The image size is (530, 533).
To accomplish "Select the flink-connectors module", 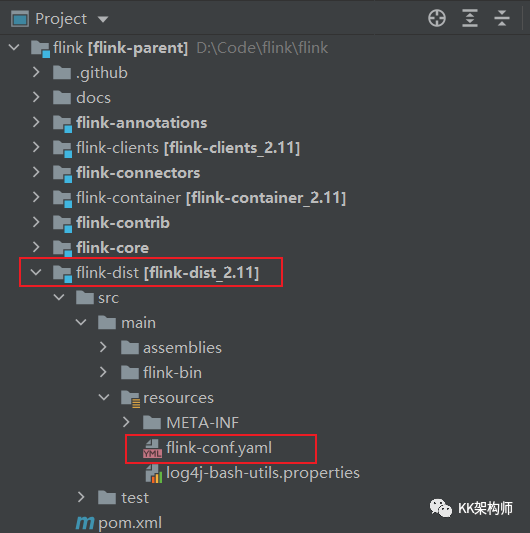I will pos(138,173).
